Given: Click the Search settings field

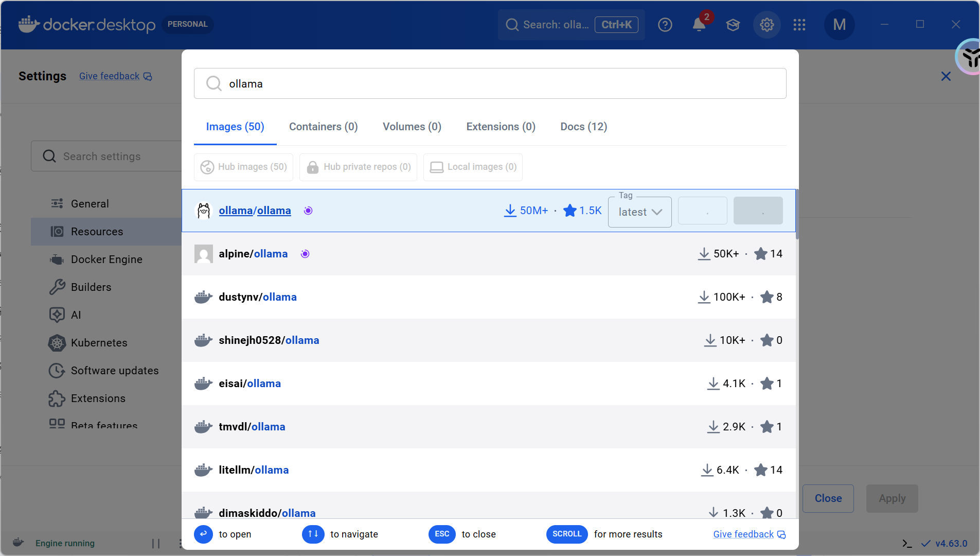Looking at the screenshot, I should (106, 156).
